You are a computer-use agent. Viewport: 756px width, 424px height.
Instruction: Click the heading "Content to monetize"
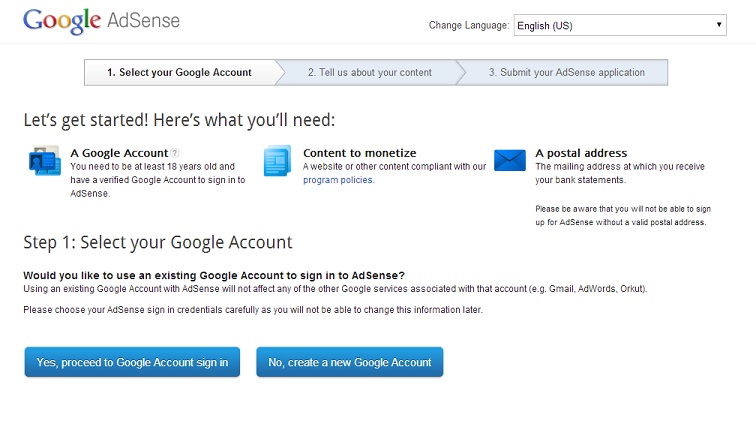tap(360, 153)
